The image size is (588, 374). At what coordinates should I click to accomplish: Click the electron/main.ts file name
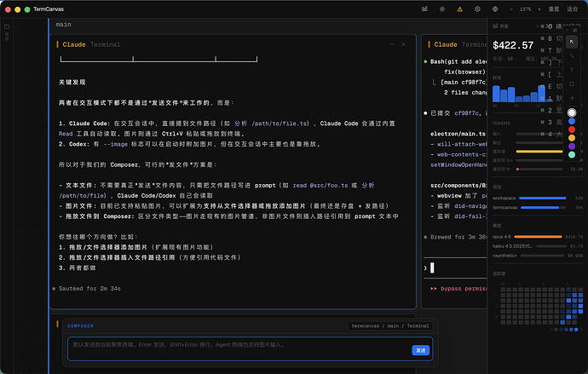(x=458, y=134)
